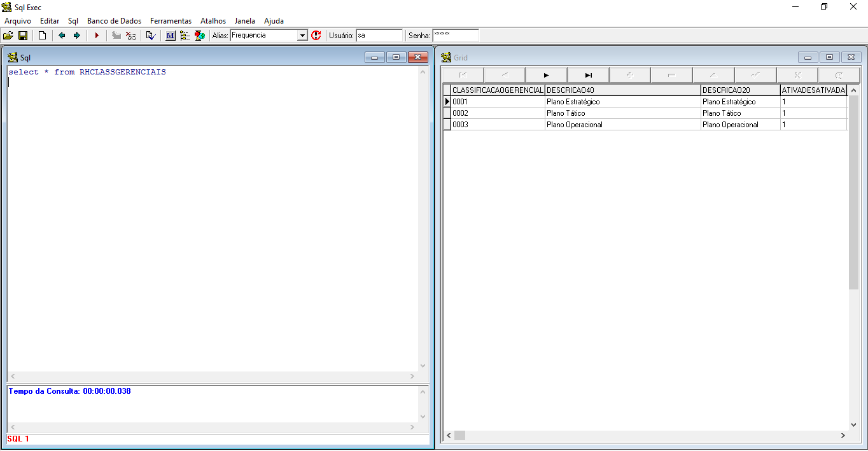The height and width of the screenshot is (451, 868).
Task: Expand the Alias dropdown showing Frequencia
Action: 302,36
